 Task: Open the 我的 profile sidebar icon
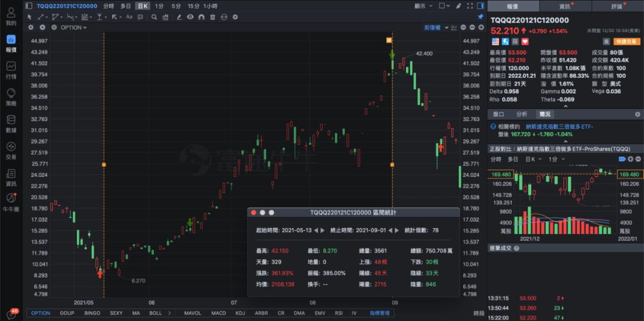[x=11, y=17]
